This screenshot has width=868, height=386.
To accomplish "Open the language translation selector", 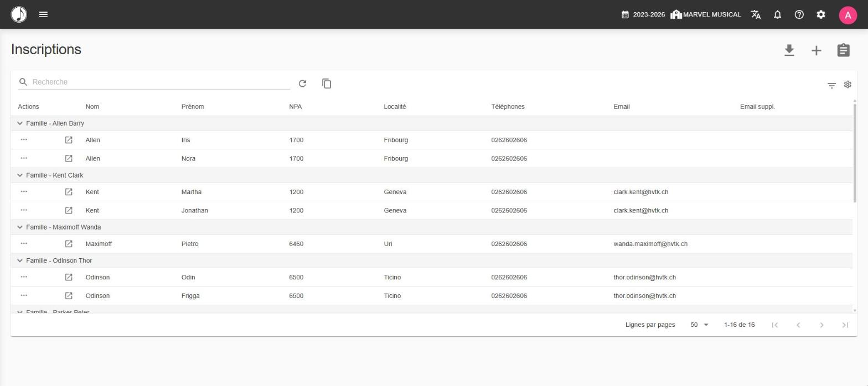I will tap(756, 14).
